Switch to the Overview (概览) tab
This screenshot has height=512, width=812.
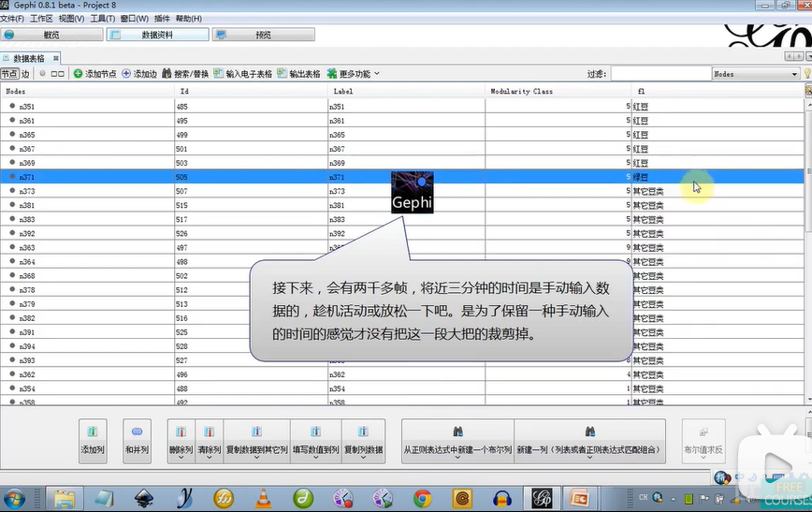click(51, 35)
